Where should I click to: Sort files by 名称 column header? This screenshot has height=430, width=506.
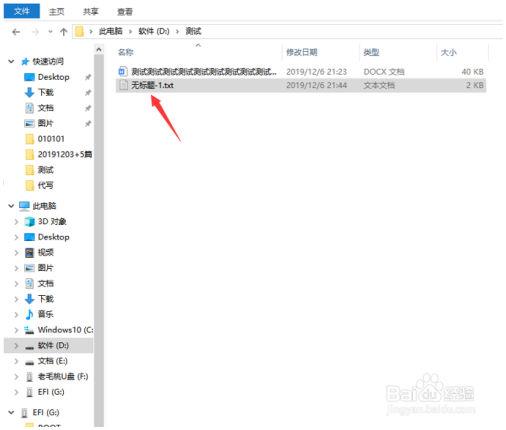pos(126,52)
